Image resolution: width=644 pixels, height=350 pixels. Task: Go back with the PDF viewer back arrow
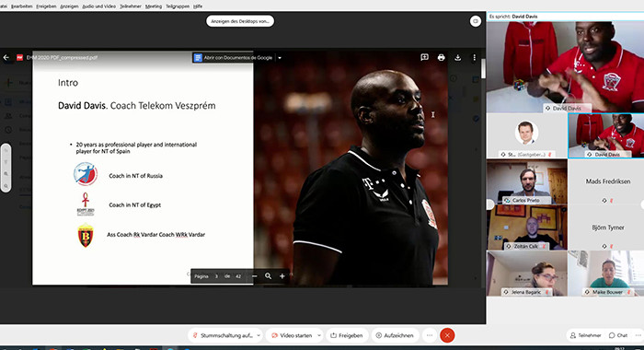pyautogui.click(x=6, y=58)
